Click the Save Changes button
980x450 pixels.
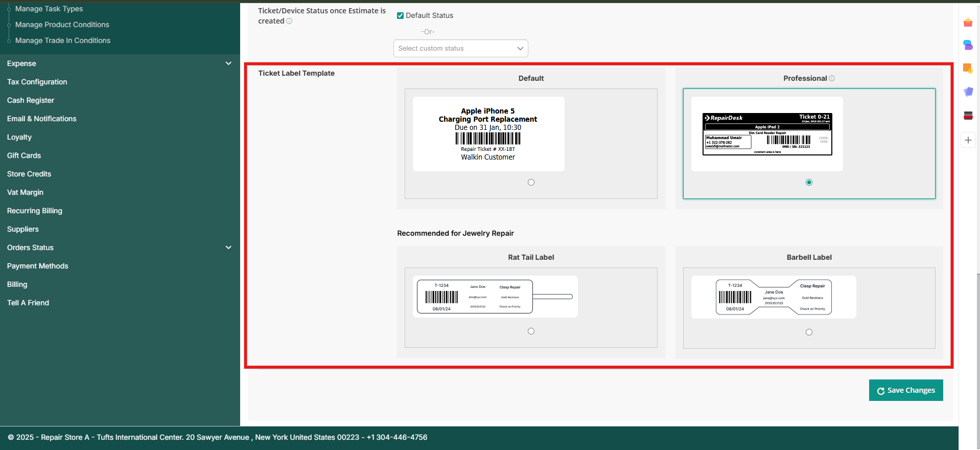coord(906,390)
